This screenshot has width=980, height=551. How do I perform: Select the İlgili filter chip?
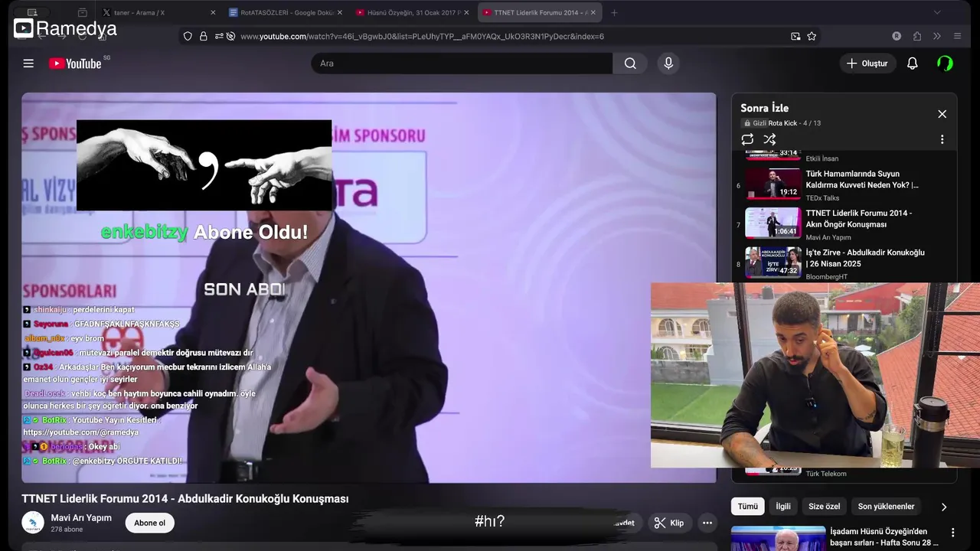pos(783,507)
